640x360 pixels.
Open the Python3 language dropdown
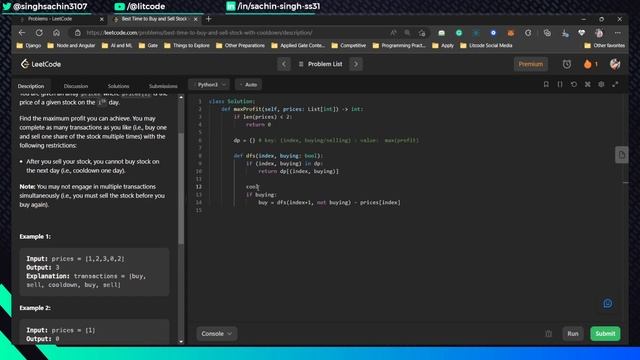tap(209, 84)
